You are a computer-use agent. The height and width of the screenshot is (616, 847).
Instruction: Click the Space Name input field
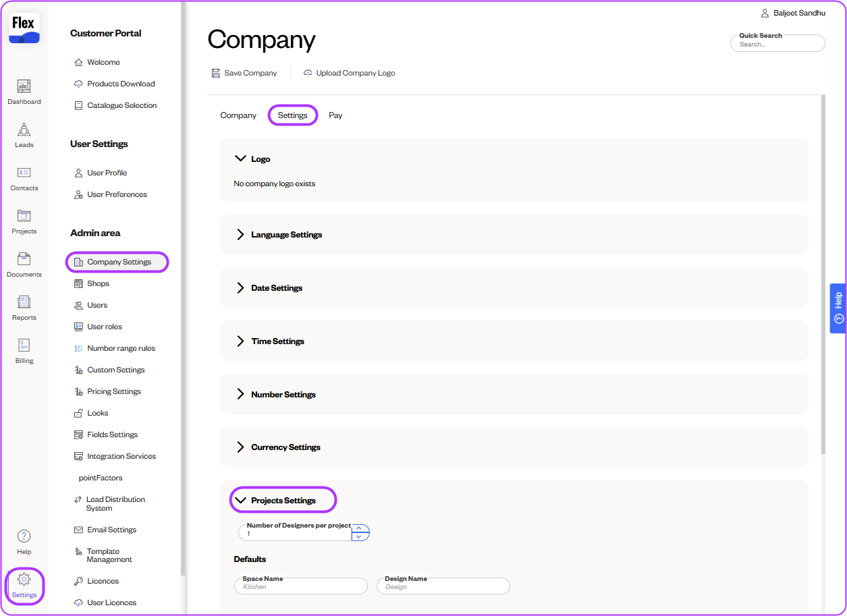click(x=301, y=586)
